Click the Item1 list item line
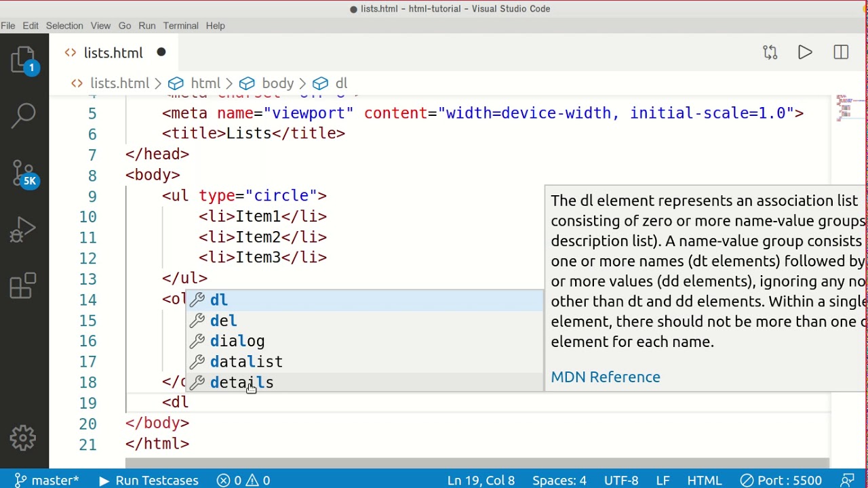This screenshot has width=868, height=488. click(262, 217)
